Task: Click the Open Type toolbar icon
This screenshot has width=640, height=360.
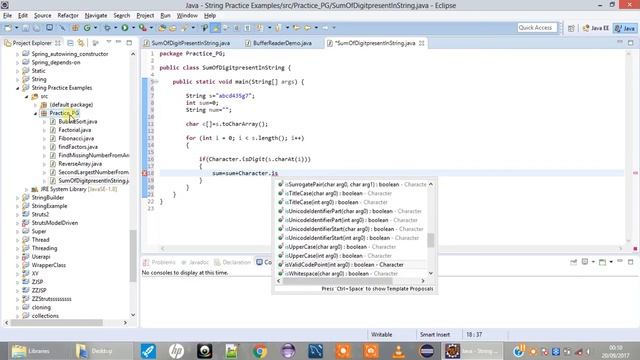Action: click(162, 28)
